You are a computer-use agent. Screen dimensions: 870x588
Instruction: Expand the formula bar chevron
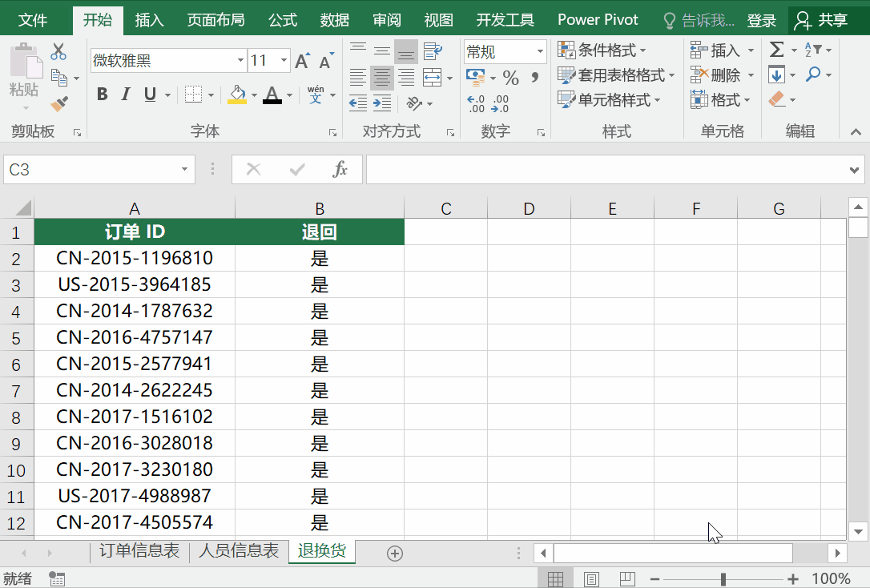(854, 170)
